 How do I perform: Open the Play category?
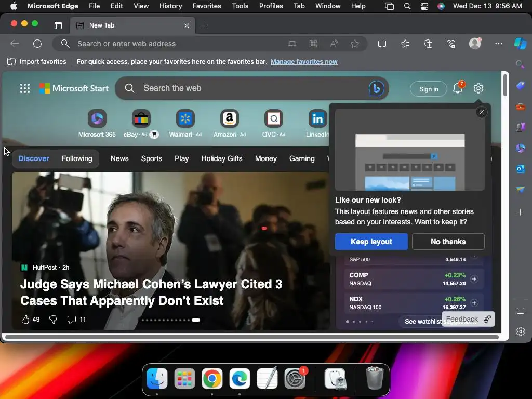(x=181, y=158)
